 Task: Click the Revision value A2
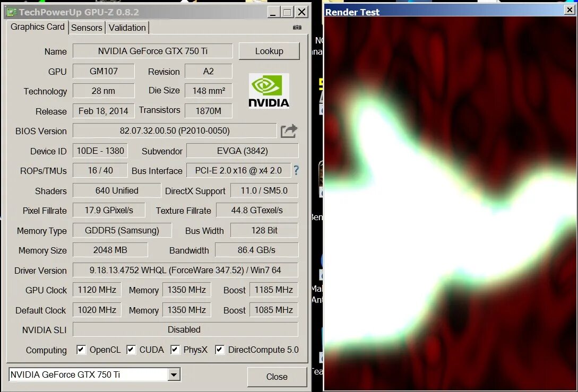tap(208, 71)
